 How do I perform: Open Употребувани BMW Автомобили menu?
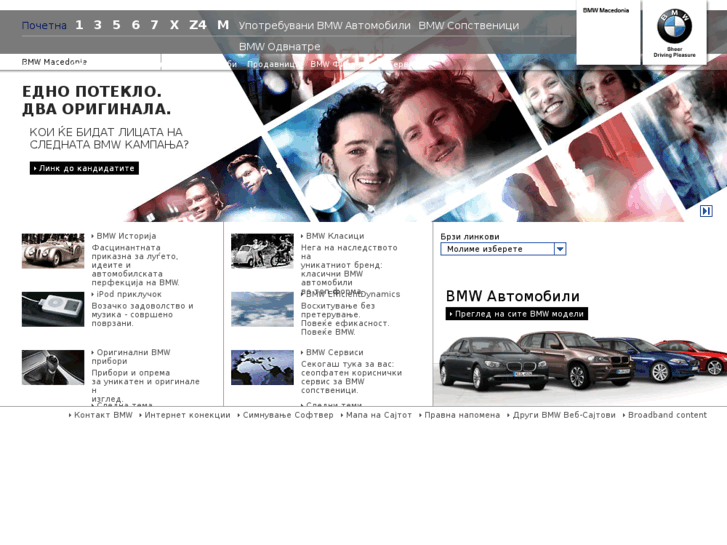point(325,26)
